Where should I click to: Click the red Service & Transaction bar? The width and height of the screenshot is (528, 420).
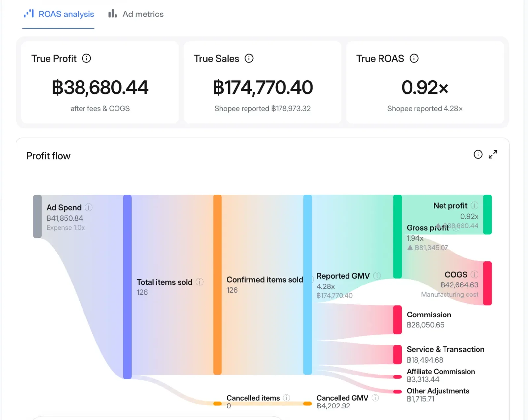coord(398,355)
